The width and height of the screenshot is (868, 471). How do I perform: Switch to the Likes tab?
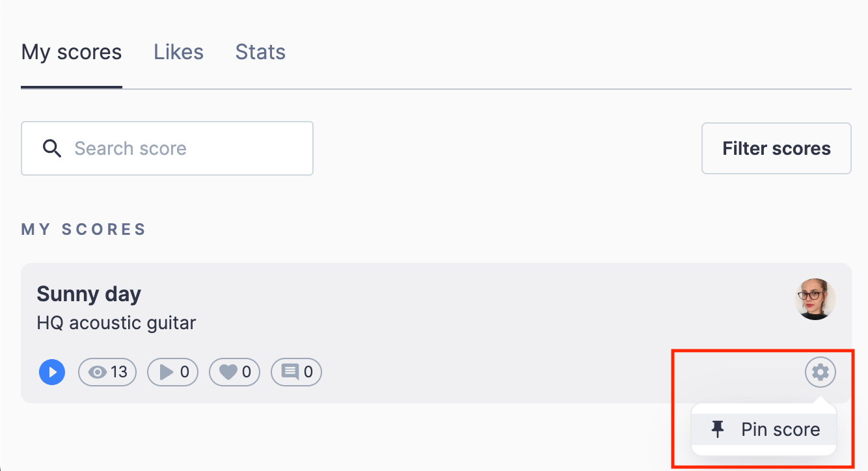pos(178,52)
